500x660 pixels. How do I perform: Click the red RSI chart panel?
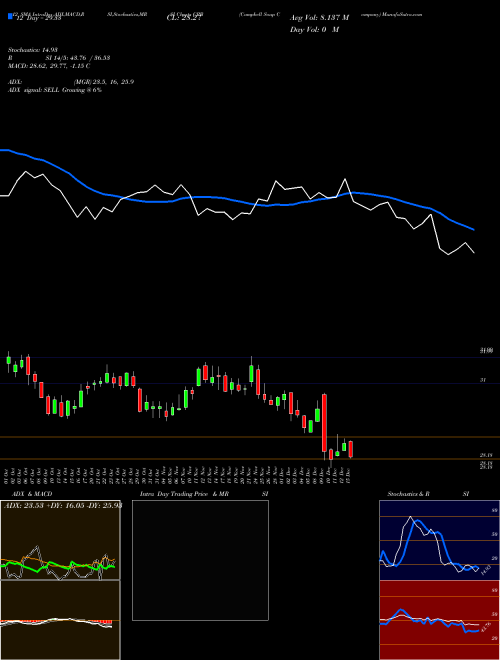pyautogui.click(x=439, y=620)
